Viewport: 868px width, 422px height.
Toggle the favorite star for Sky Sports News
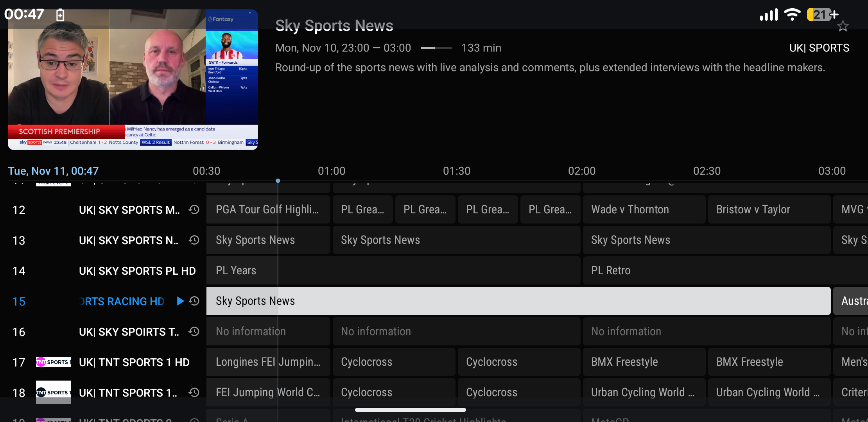click(843, 26)
